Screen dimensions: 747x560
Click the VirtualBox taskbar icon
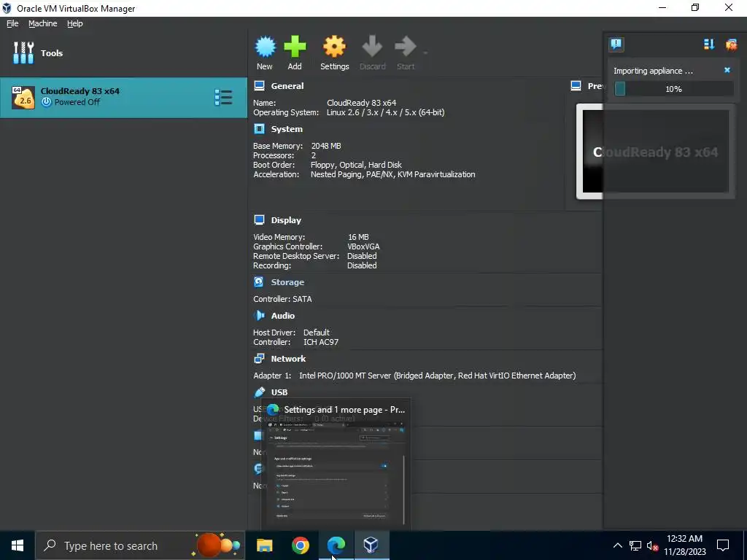click(x=371, y=545)
